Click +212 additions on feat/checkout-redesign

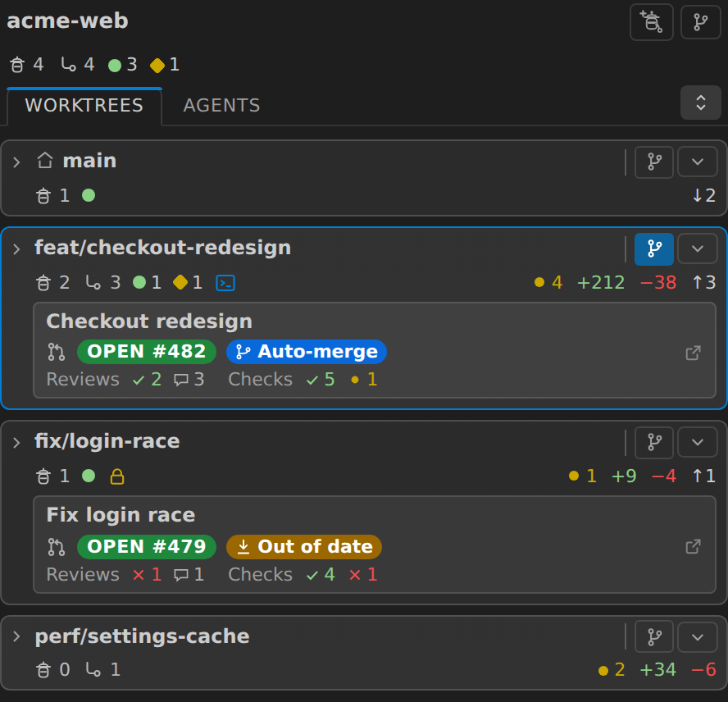point(601,282)
